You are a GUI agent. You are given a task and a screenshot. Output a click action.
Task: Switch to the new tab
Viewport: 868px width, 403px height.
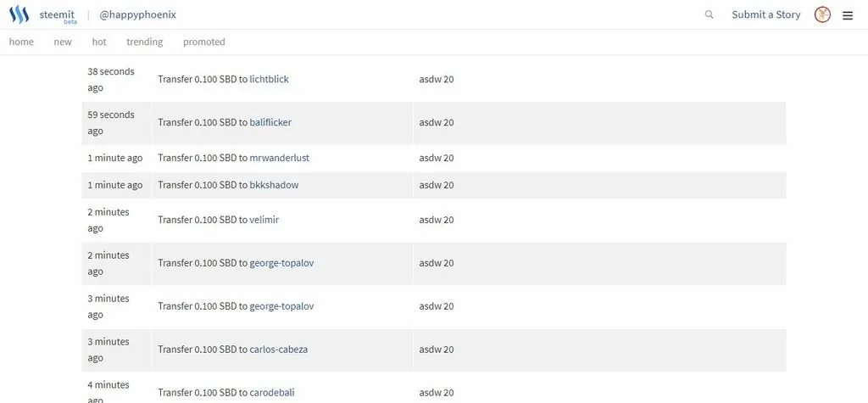tap(63, 42)
